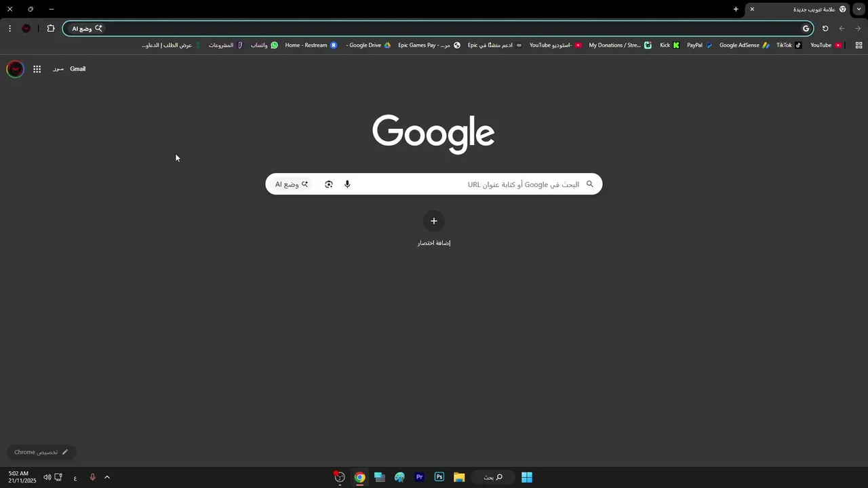
Task: Open the tab search dropdown arrow
Action: click(x=859, y=9)
